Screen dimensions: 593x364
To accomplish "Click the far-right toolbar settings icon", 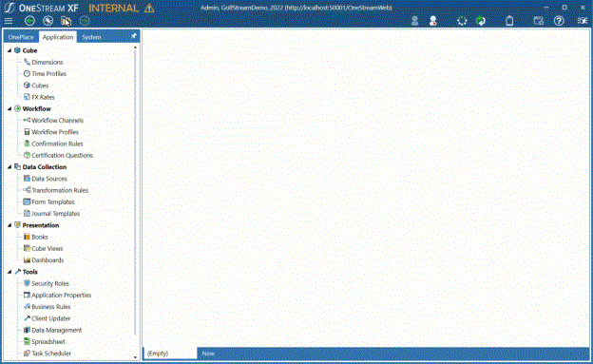I will click(583, 21).
